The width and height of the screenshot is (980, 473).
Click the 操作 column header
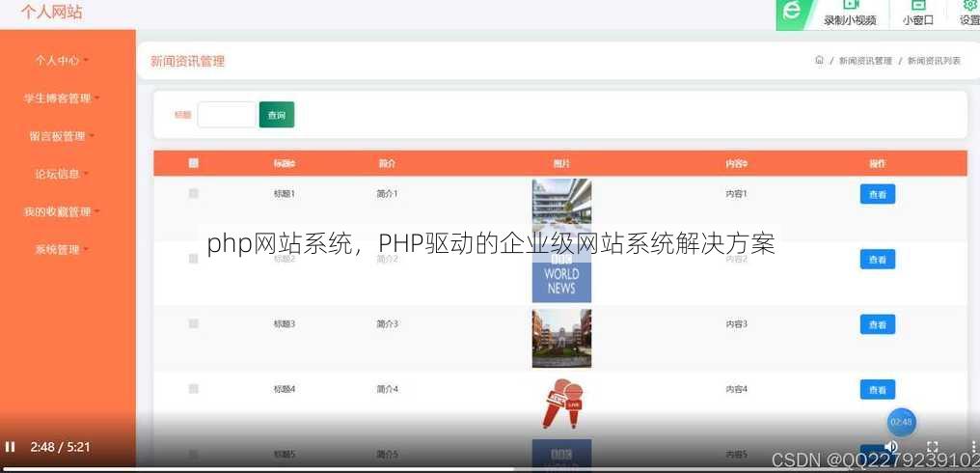[878, 164]
